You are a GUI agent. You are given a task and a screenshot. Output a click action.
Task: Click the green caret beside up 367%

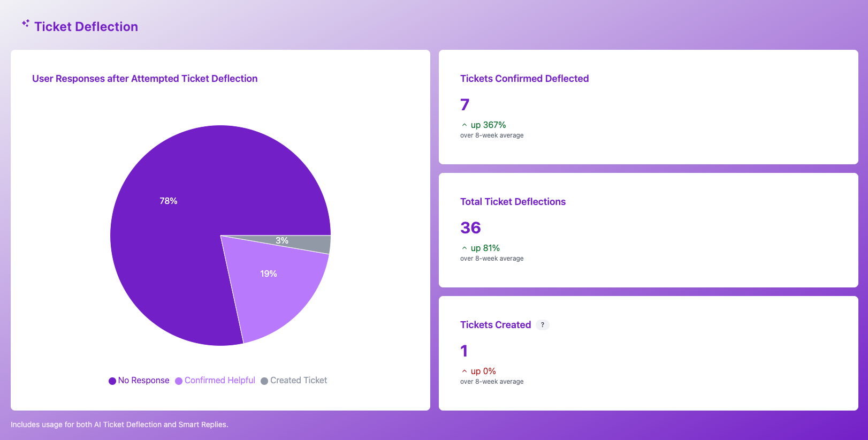(464, 125)
